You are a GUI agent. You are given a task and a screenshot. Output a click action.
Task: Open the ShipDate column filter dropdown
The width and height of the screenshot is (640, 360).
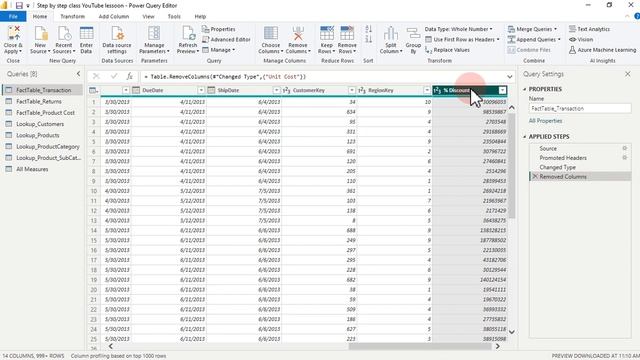click(x=276, y=90)
